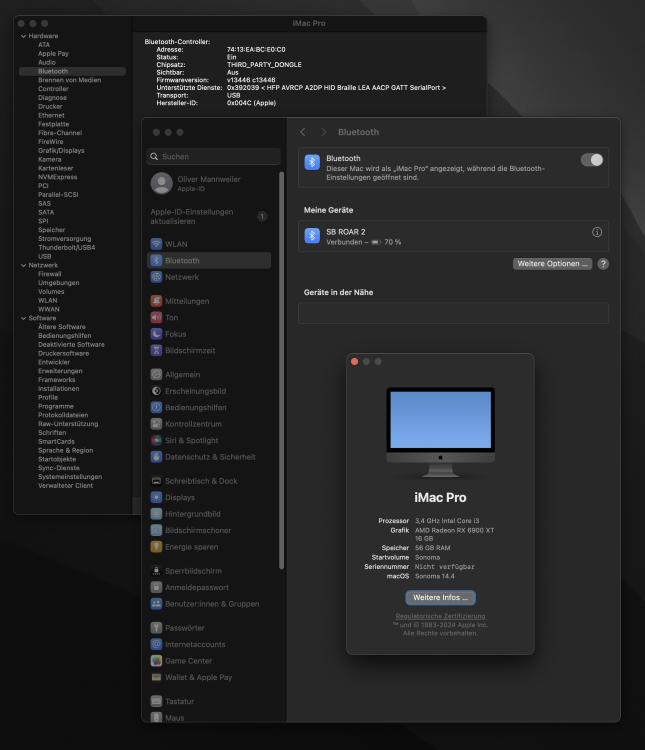Click the Bluetooth sidebar icon in Settings
The image size is (645, 750).
pyautogui.click(x=156, y=260)
